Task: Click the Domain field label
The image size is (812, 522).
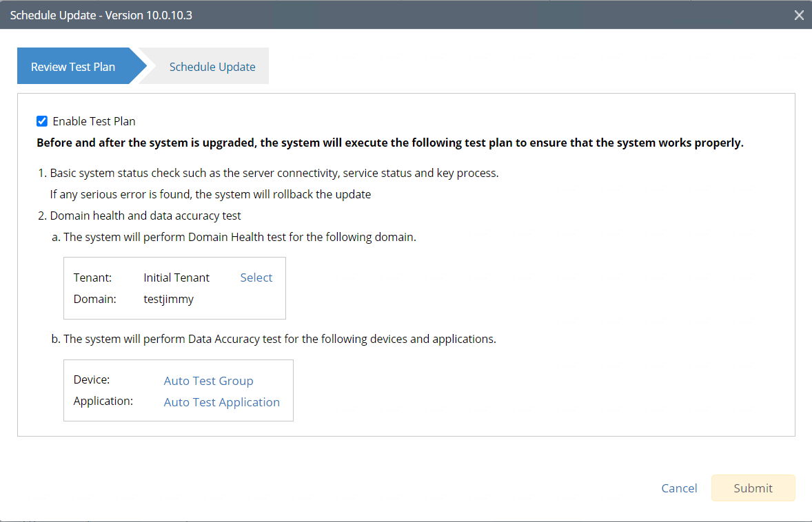Action: click(x=94, y=299)
